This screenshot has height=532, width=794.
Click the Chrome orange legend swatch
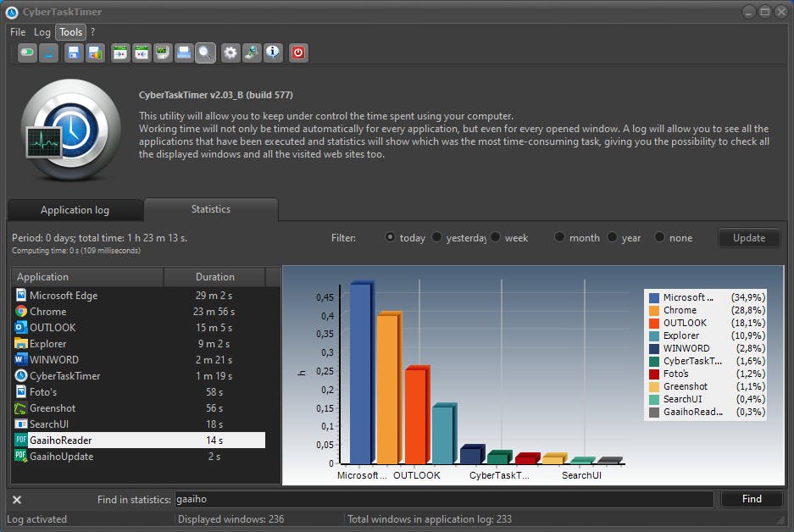click(x=654, y=310)
